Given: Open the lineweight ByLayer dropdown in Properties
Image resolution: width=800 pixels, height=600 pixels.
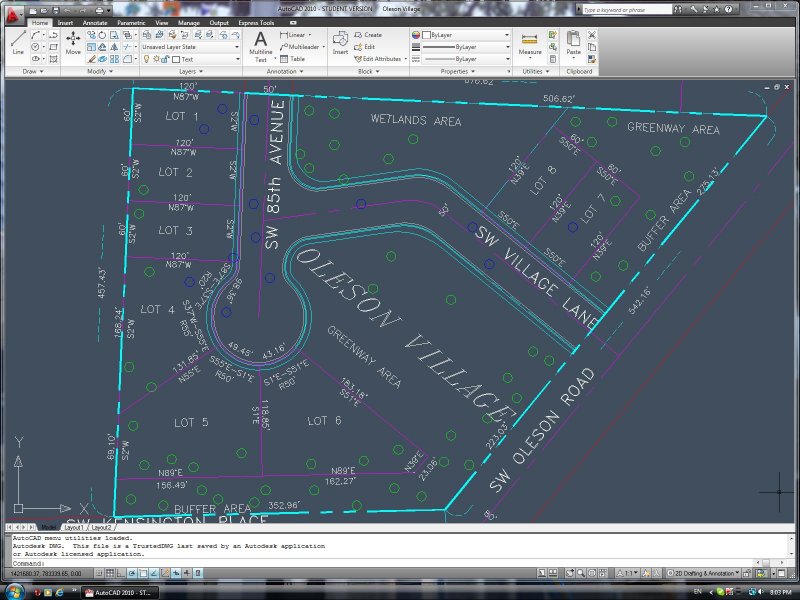Looking at the screenshot, I should pyautogui.click(x=466, y=47).
